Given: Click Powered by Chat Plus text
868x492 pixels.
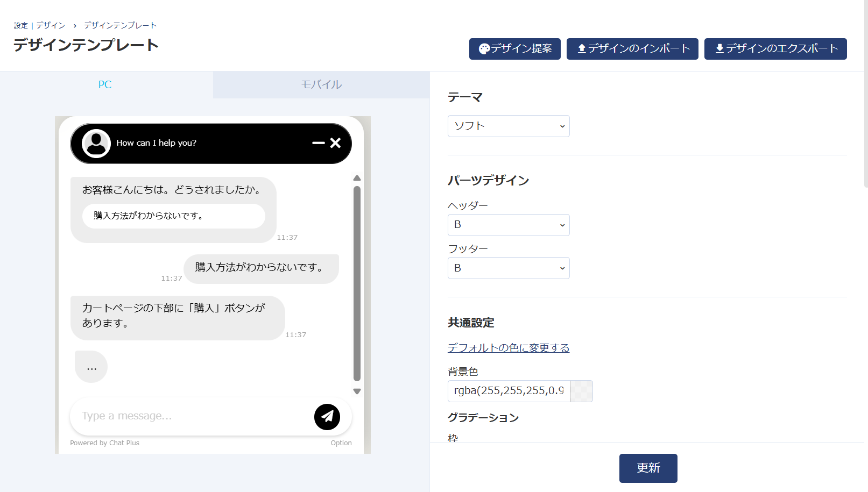Looking at the screenshot, I should pos(104,443).
